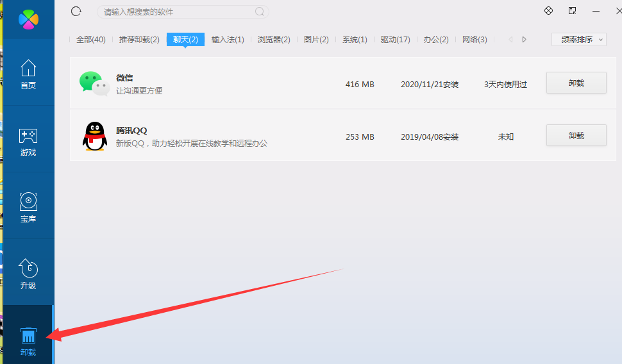Switch to 系统(1) tab

(355, 39)
